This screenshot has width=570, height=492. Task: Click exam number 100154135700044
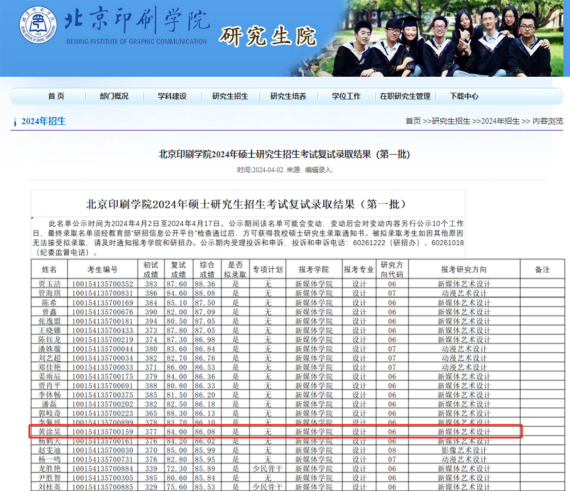[x=103, y=349]
